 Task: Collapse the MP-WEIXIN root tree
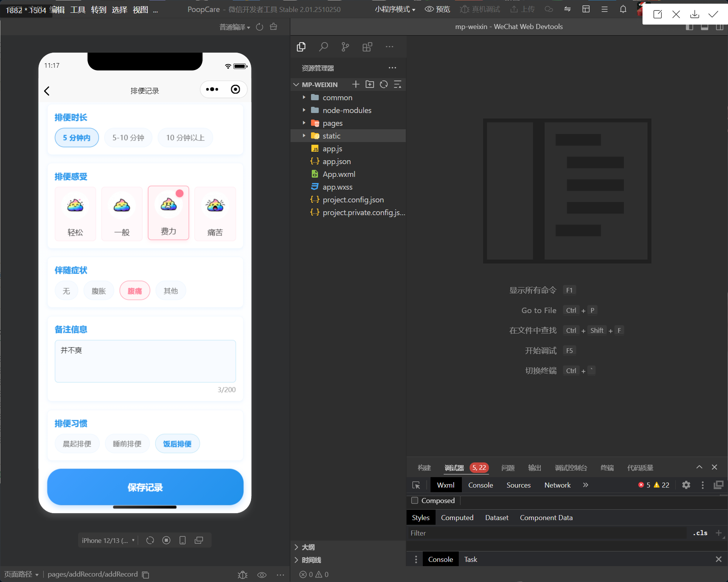[x=296, y=84]
